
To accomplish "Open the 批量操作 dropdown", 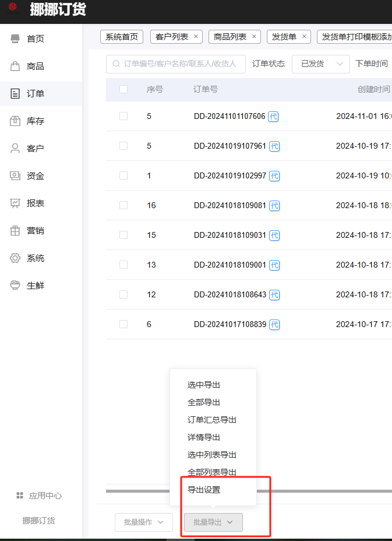I will coord(144,522).
